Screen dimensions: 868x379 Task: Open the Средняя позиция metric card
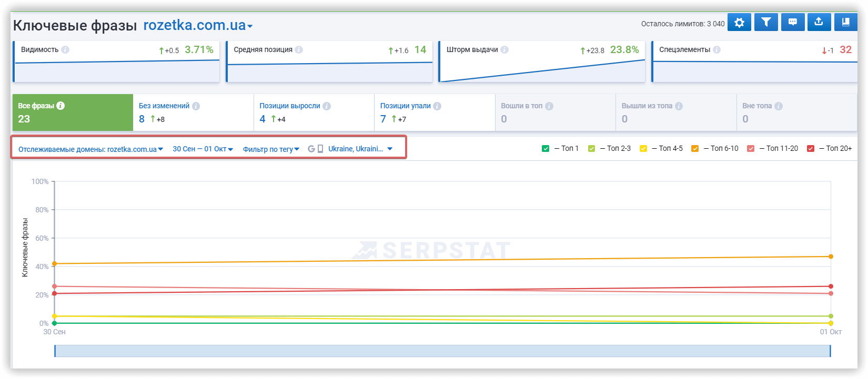click(329, 62)
